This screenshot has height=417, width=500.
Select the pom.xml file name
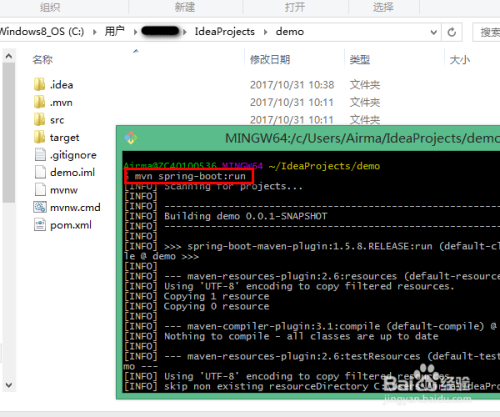(71, 225)
